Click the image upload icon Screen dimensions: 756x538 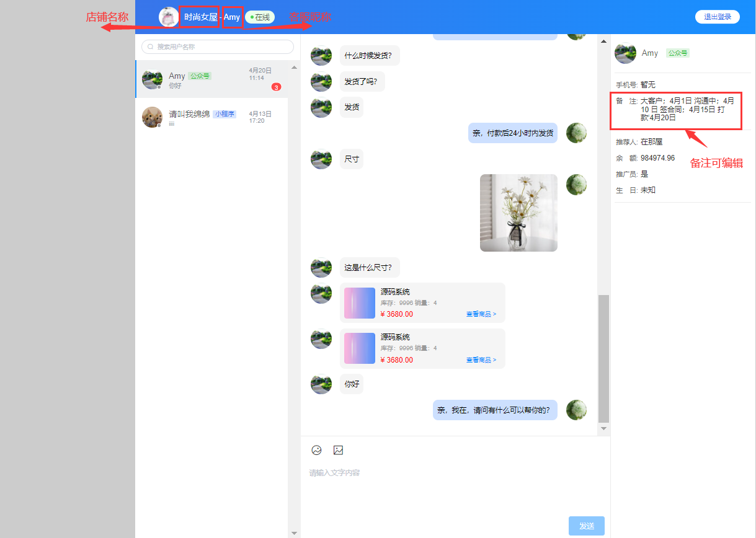click(338, 451)
